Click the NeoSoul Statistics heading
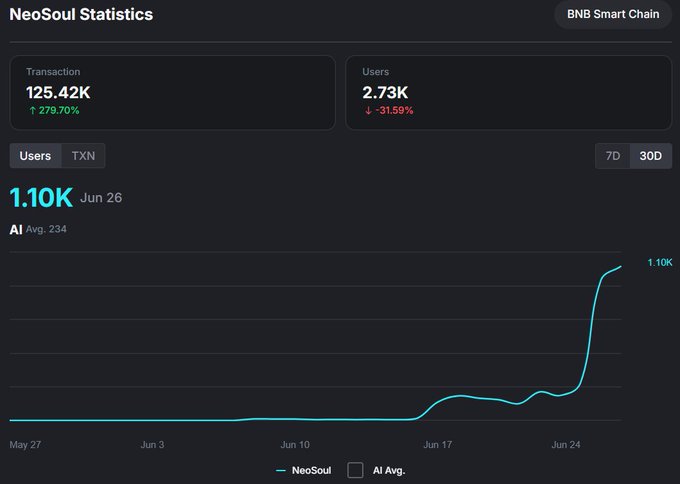Image resolution: width=680 pixels, height=484 pixels. point(81,14)
